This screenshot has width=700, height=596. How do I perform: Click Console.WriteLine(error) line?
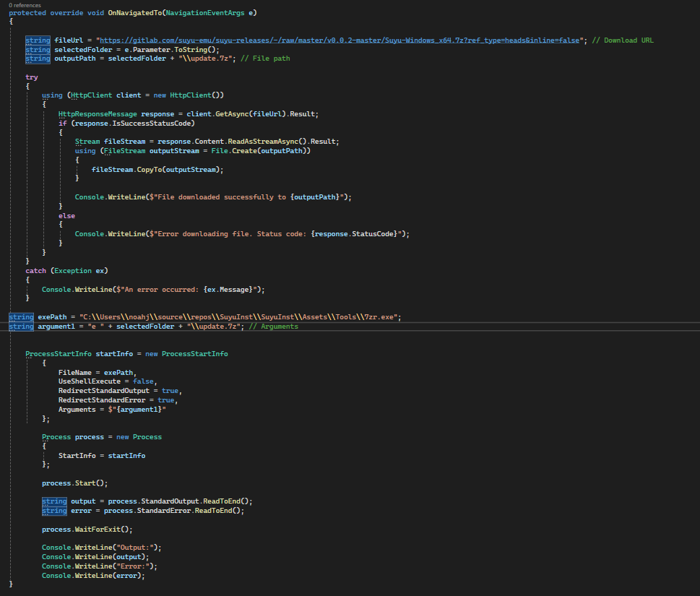point(93,576)
